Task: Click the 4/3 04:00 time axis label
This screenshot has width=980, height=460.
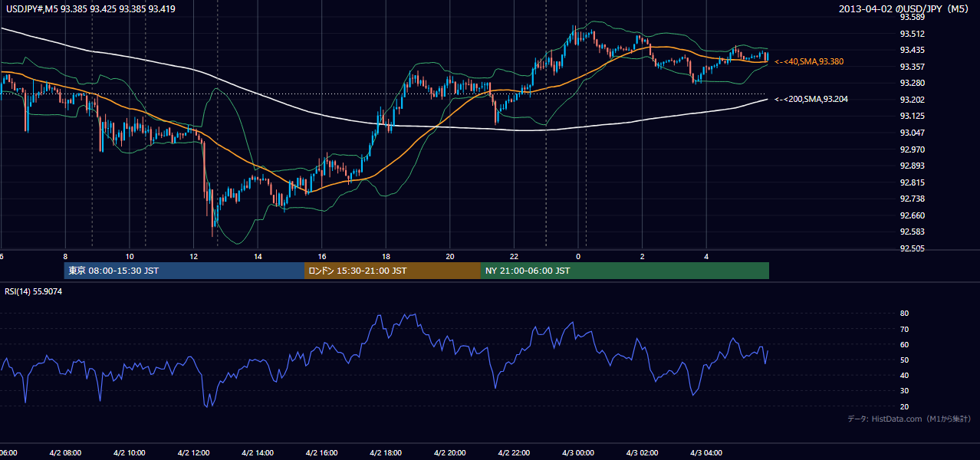Action: pyautogui.click(x=706, y=453)
